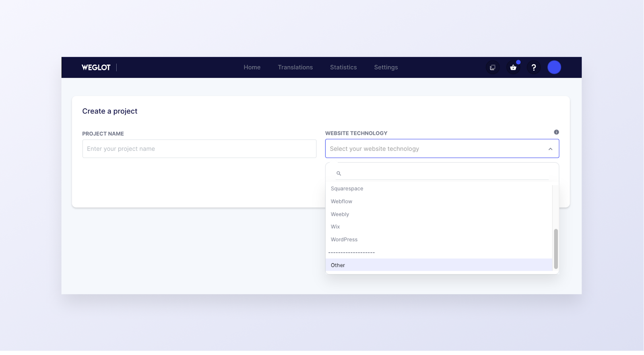Go to the Home tab
The width and height of the screenshot is (644, 355).
point(252,68)
